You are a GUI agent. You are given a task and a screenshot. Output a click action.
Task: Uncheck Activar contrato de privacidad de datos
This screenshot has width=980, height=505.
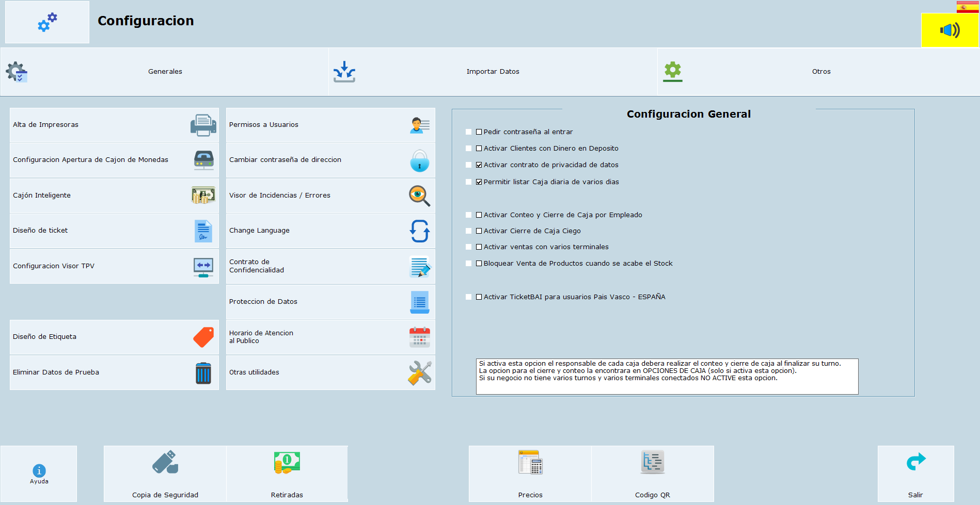479,165
